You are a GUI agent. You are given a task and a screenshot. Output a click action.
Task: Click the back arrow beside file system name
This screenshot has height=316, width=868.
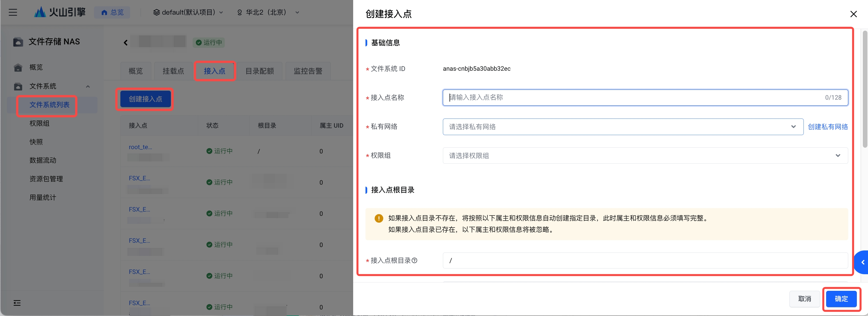125,42
